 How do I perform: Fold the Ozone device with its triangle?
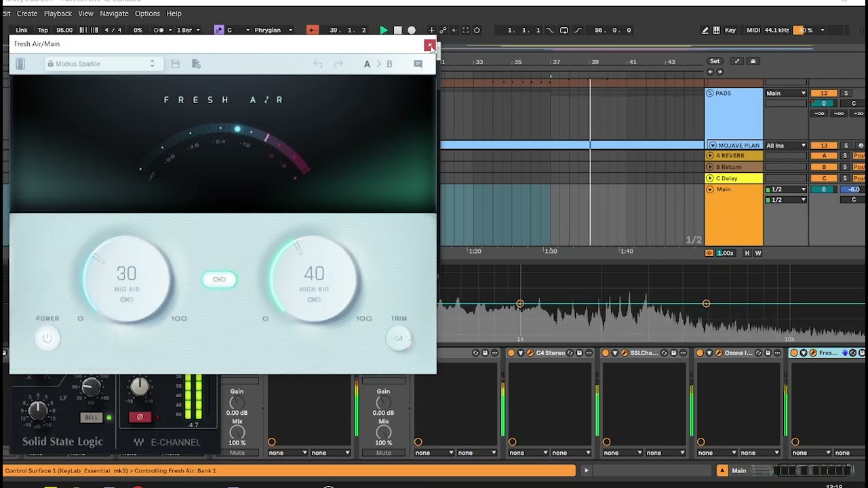[709, 353]
